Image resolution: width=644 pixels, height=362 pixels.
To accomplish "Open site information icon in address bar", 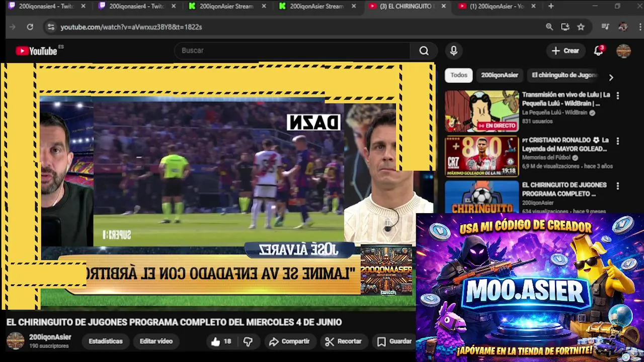I will click(x=50, y=27).
